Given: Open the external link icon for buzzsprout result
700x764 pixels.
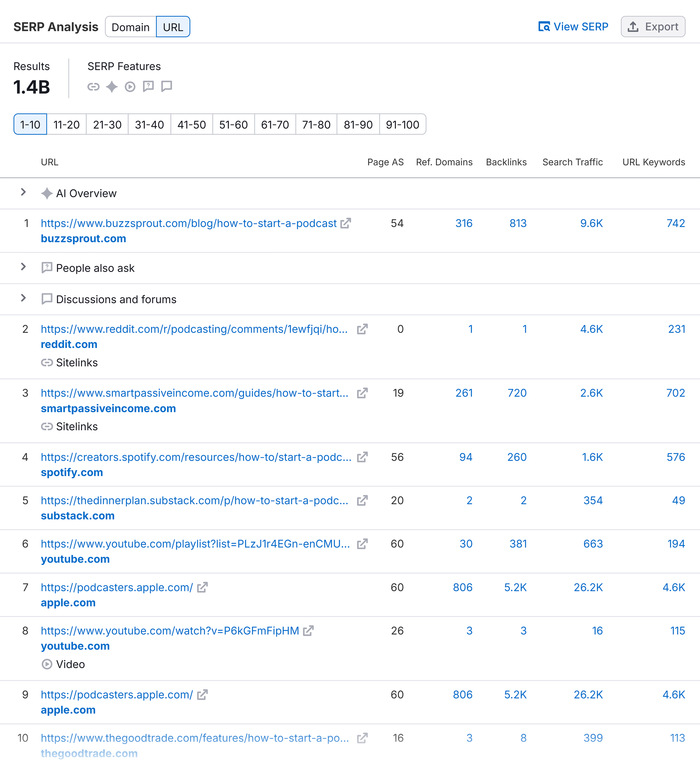Looking at the screenshot, I should point(345,223).
